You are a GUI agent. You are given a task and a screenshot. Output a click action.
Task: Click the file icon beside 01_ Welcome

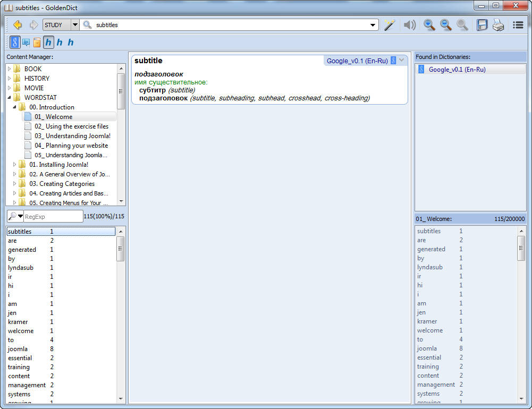pyautogui.click(x=28, y=117)
